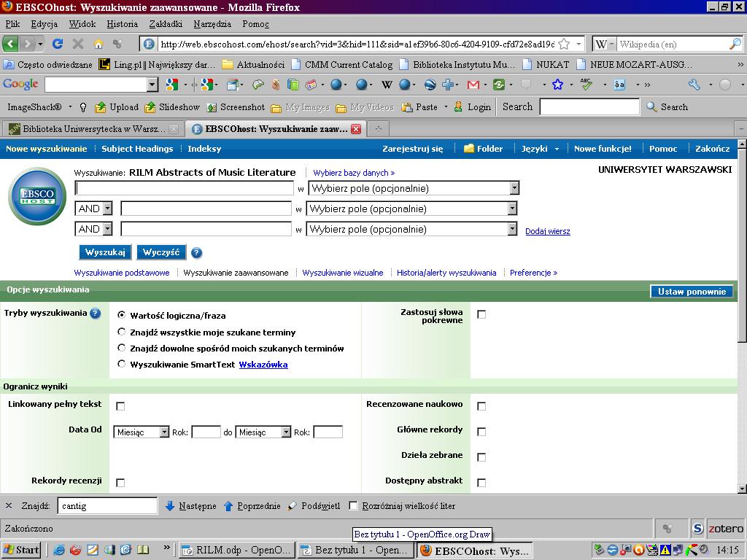Click the Podświetl highlight button
The width and height of the screenshot is (747, 560).
click(x=314, y=506)
